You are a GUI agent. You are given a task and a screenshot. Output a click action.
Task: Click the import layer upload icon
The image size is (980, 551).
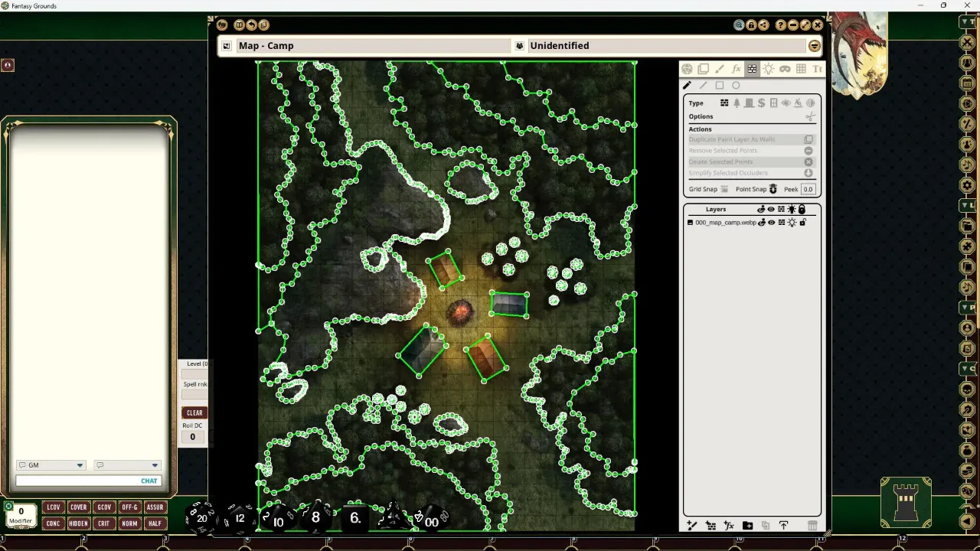(x=783, y=526)
